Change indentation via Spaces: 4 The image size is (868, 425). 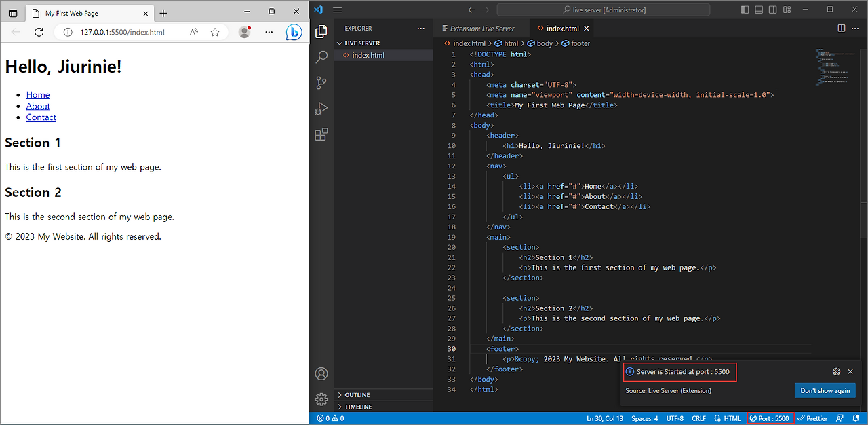(645, 418)
